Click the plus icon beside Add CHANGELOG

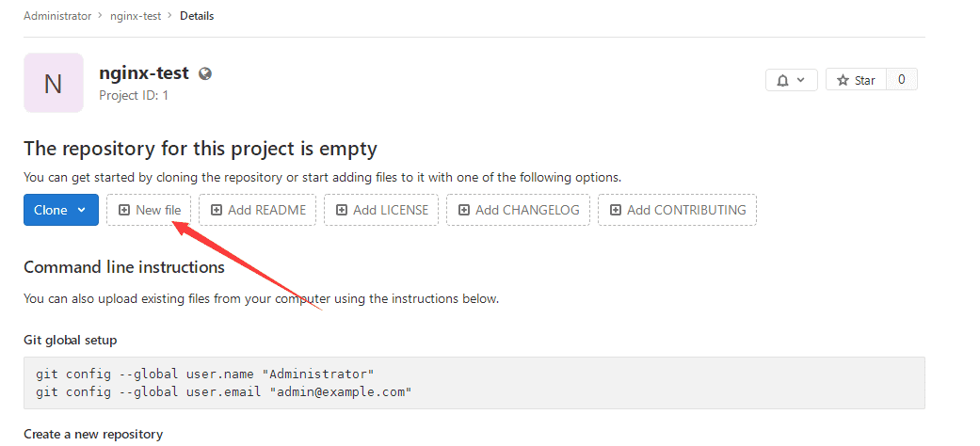pyautogui.click(x=464, y=210)
